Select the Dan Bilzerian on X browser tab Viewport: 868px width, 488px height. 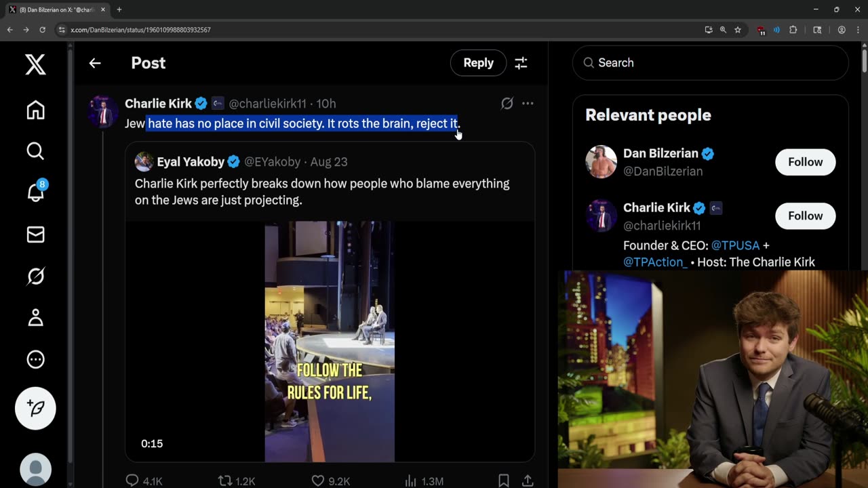click(57, 9)
